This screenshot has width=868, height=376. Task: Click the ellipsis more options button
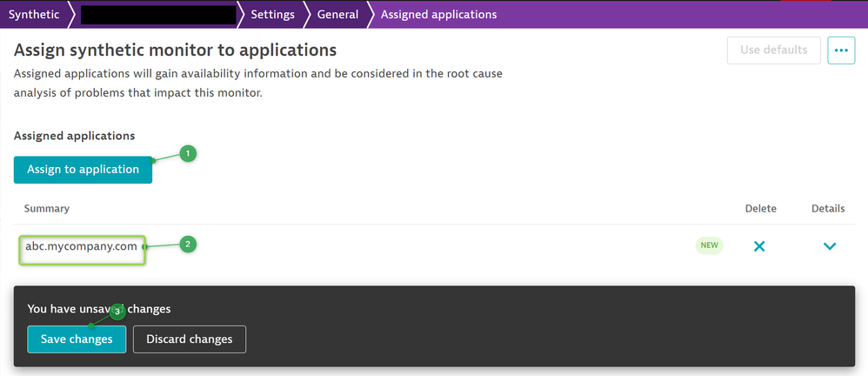coord(841,50)
